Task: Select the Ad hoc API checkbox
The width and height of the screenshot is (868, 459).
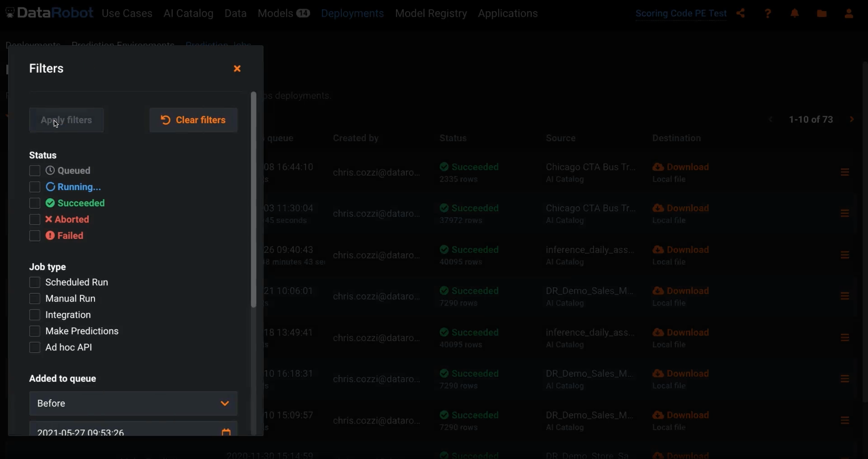Action: point(35,347)
